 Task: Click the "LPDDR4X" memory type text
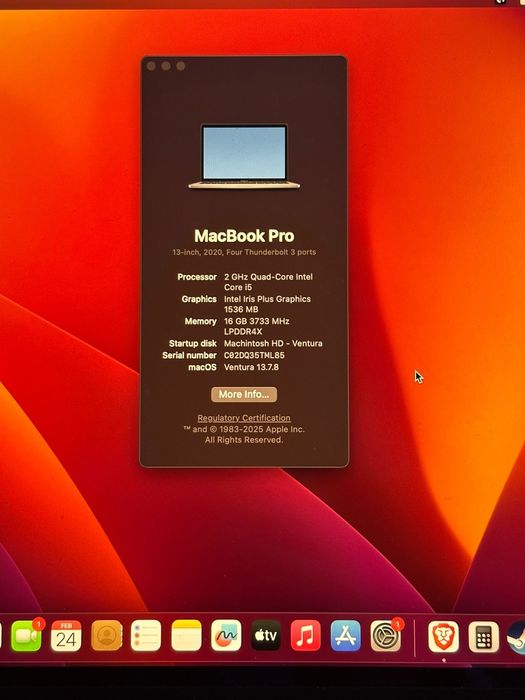243,332
